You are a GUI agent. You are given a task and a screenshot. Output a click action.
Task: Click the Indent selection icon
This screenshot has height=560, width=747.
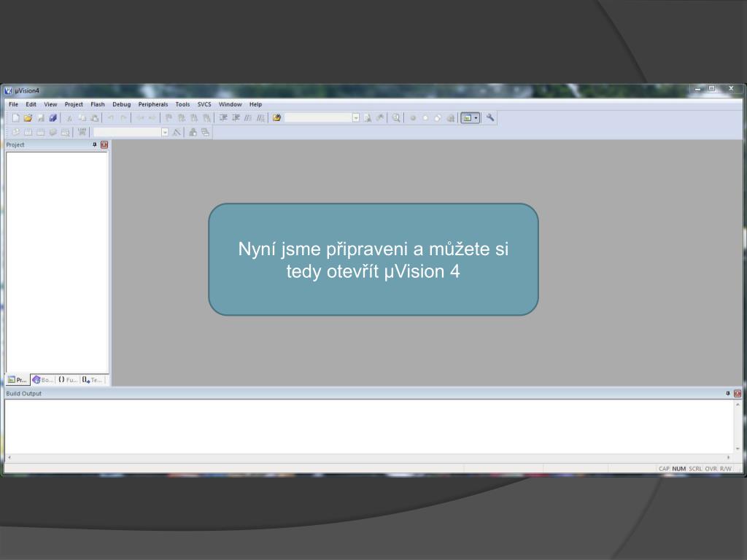[x=223, y=118]
